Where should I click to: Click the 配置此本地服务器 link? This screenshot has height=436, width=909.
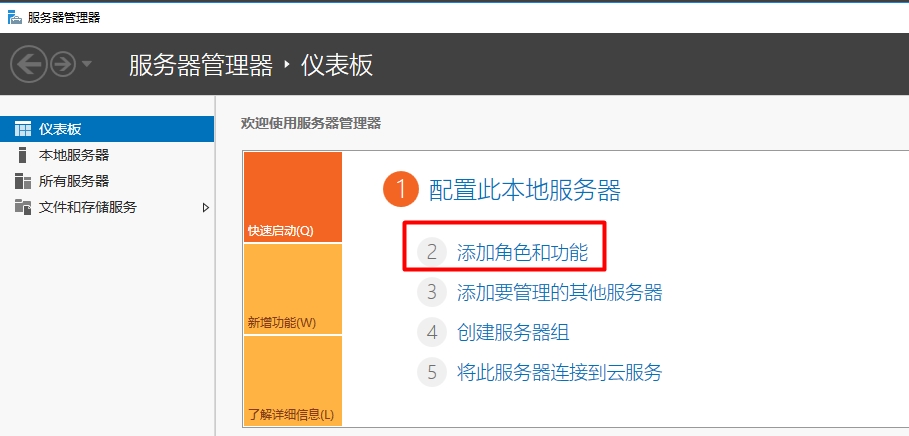pos(525,190)
